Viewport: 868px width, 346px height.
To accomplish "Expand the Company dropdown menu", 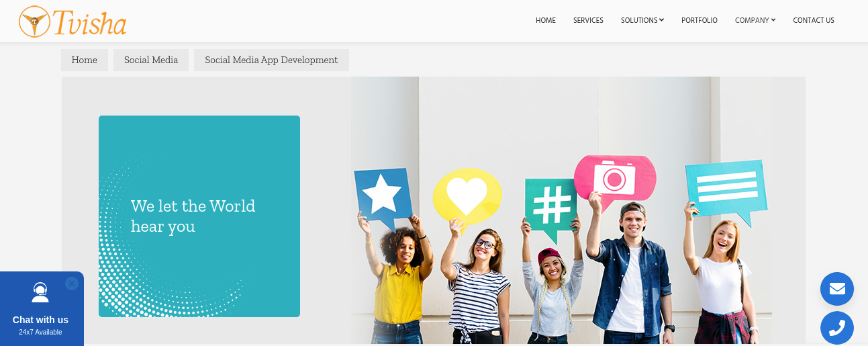I will pos(755,20).
